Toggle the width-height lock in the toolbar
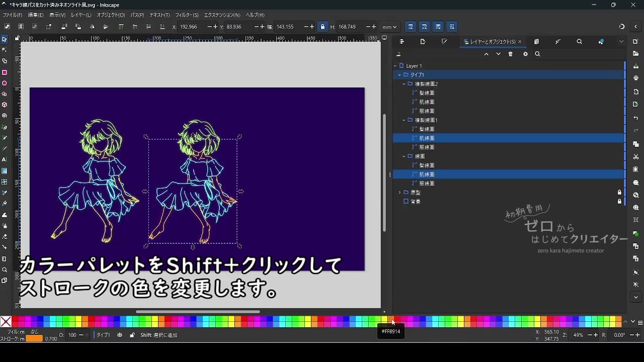This screenshot has width=644, height=362. point(323,26)
